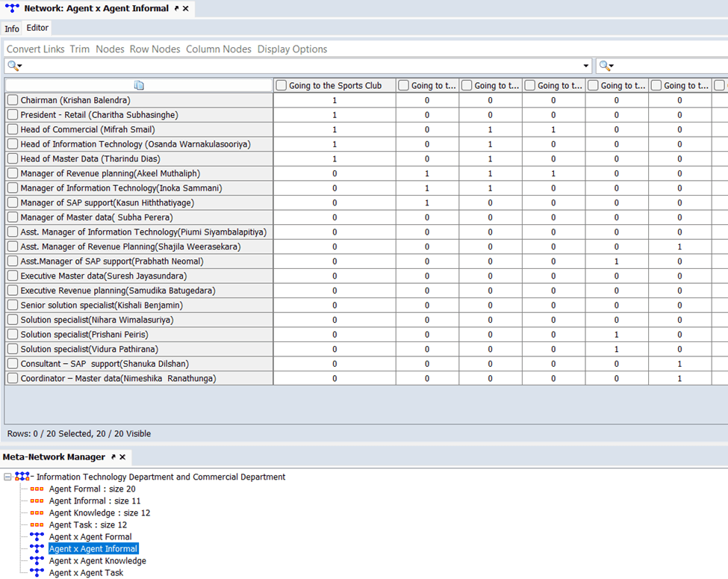
Task: Click the meta-network icon for Information Technology Department
Action: [x=22, y=477]
